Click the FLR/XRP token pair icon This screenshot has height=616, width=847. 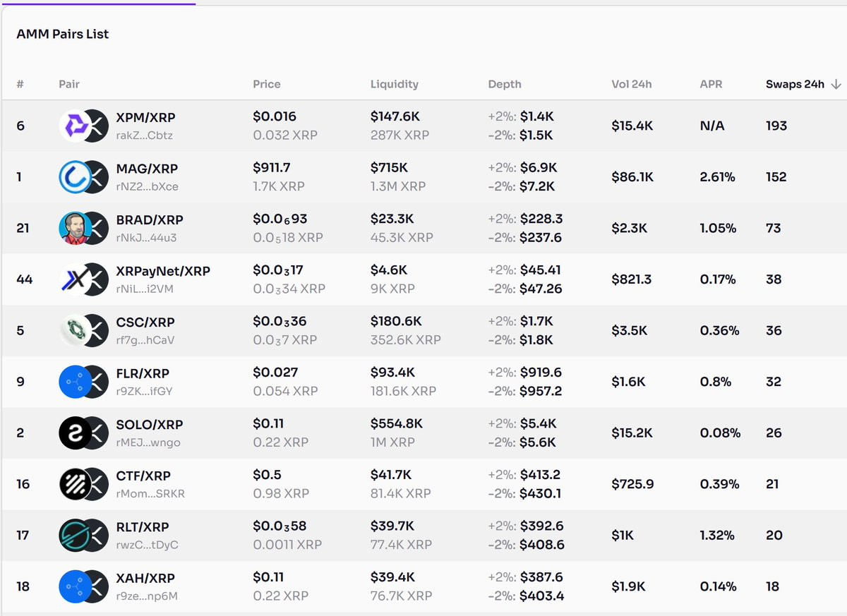pos(83,382)
